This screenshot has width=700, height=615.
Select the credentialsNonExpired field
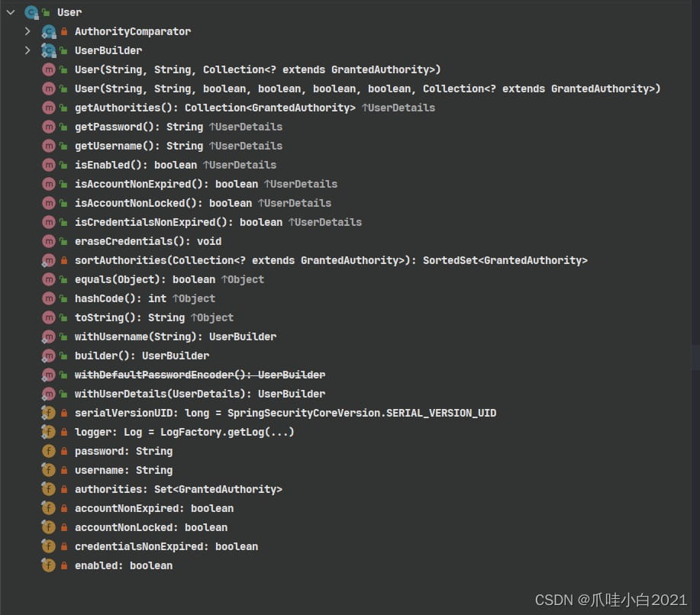(x=166, y=546)
